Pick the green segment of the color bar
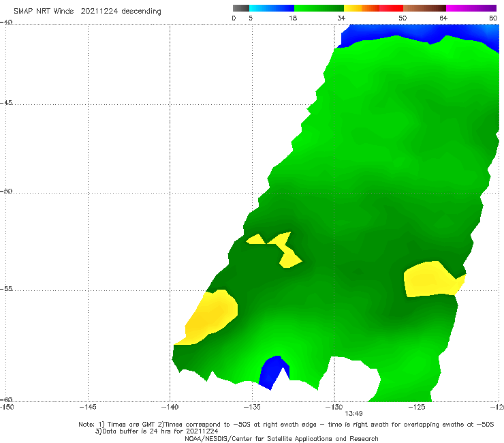Screen dimensions: 504x443 (x=319, y=8)
